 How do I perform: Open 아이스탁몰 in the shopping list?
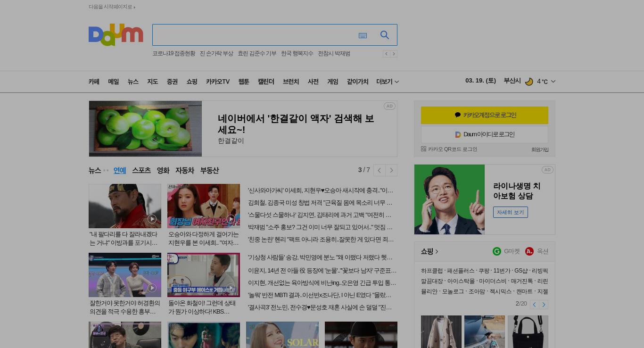pos(461,282)
